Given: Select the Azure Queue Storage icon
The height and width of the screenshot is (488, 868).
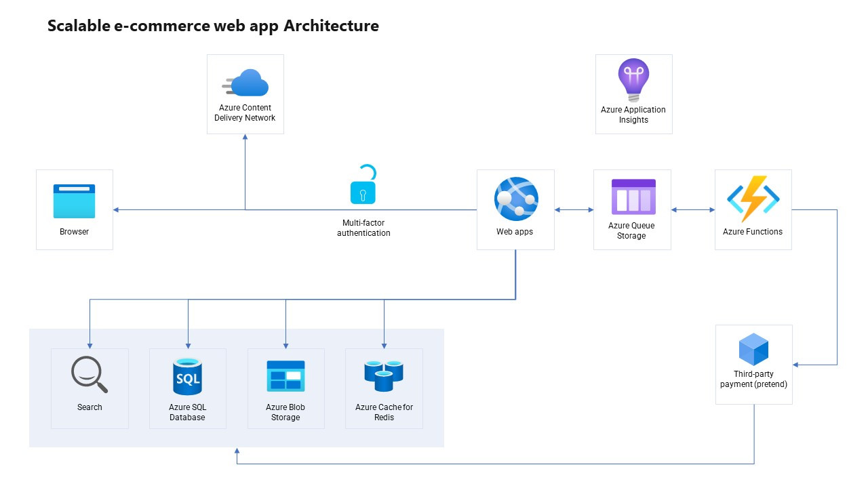Looking at the screenshot, I should 633,197.
